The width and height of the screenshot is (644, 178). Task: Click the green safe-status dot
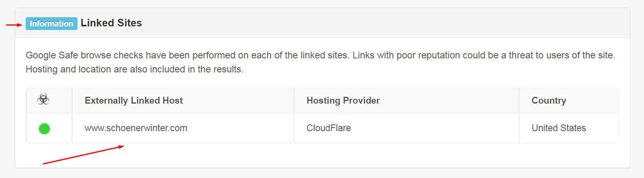(x=44, y=129)
